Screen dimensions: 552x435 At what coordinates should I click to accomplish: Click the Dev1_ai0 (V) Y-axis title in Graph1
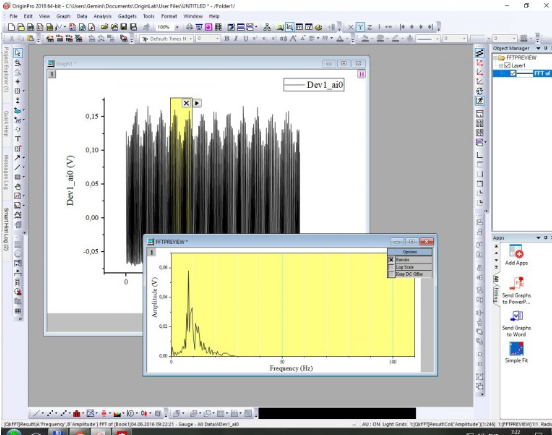point(70,180)
